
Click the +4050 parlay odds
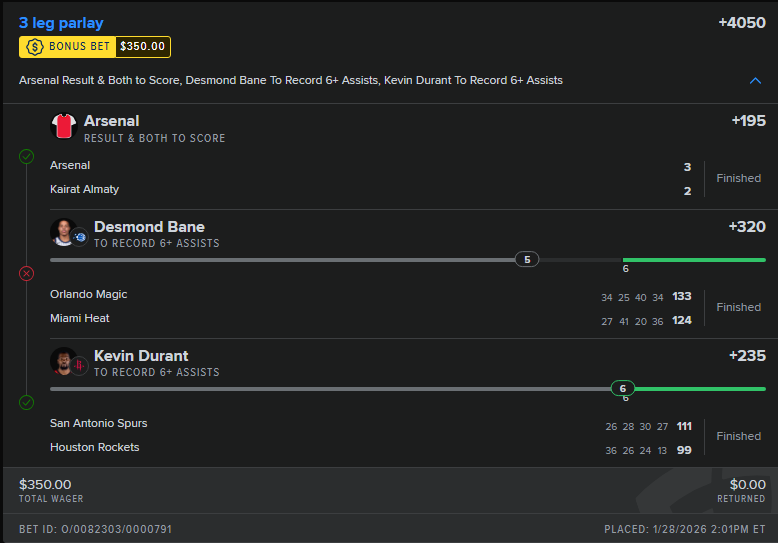click(x=742, y=23)
